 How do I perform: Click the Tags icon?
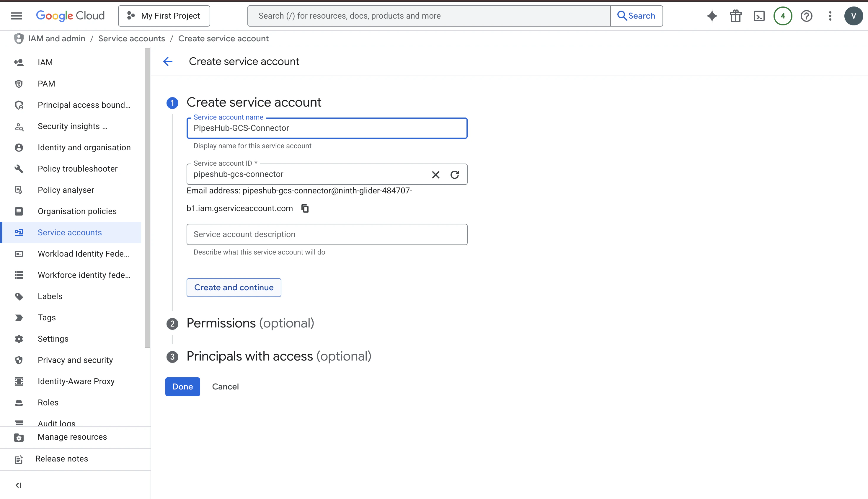pos(19,317)
